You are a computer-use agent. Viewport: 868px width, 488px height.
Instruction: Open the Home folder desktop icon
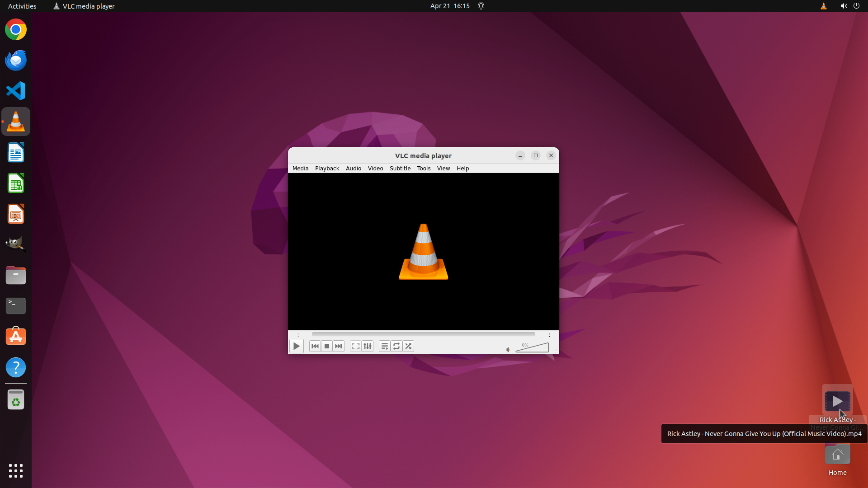pos(837,455)
